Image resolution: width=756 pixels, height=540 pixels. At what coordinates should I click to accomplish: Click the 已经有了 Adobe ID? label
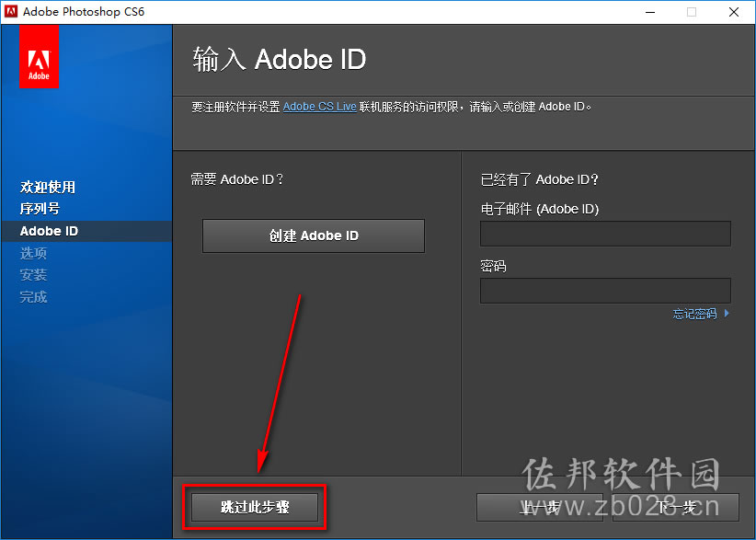coord(540,179)
